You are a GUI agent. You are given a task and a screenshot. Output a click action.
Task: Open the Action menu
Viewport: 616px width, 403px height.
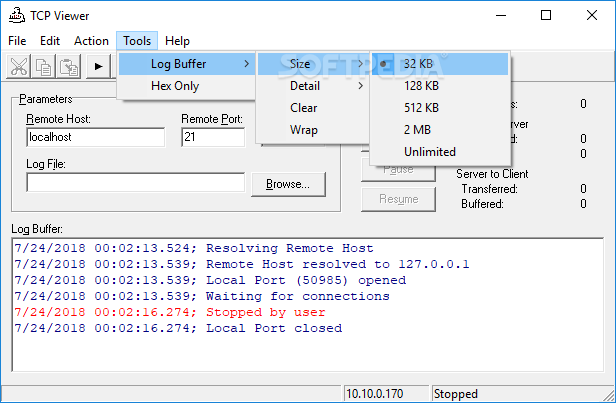(x=91, y=41)
